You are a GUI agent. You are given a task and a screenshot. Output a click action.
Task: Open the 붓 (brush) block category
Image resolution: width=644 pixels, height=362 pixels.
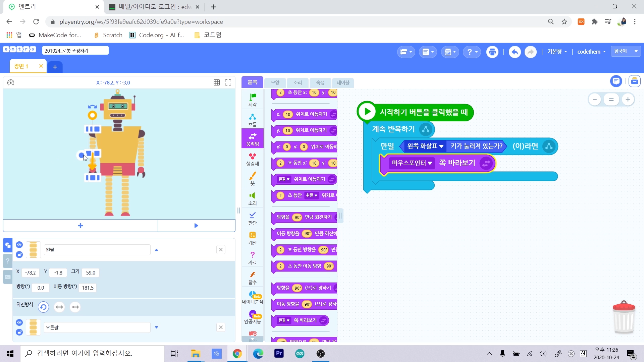(252, 178)
